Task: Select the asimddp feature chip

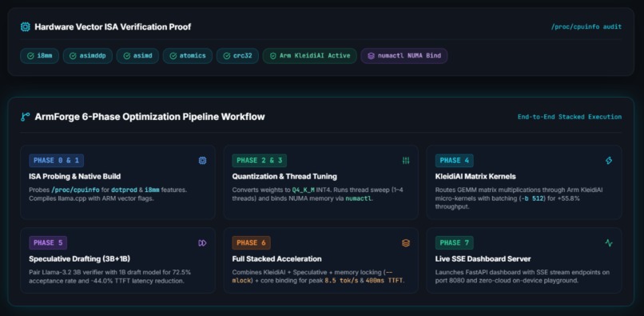Action: (87, 56)
